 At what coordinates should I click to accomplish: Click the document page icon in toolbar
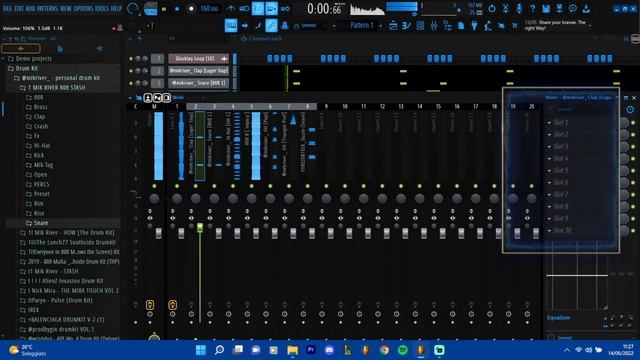coord(461,26)
